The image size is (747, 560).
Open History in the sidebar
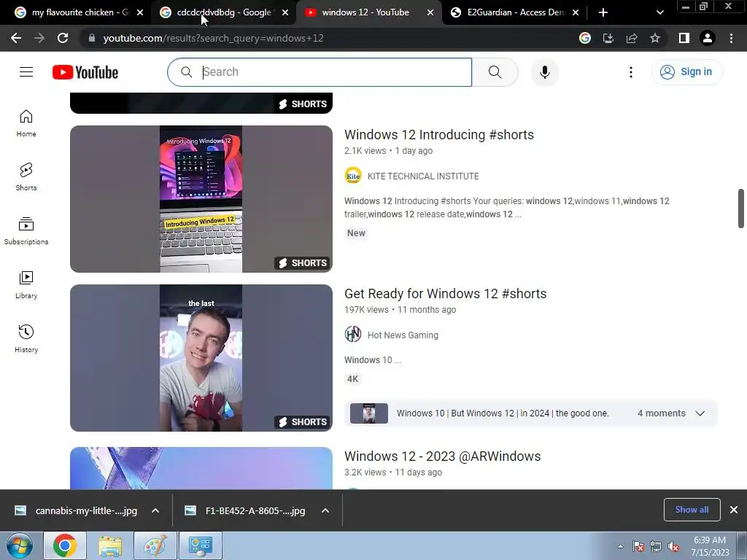26,339
